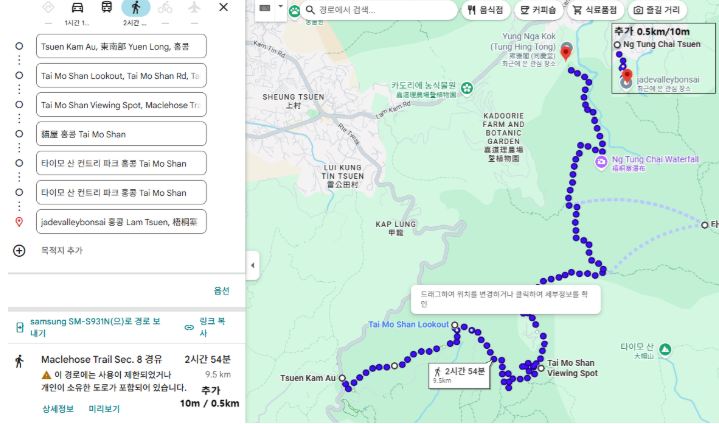The width and height of the screenshot is (719, 424).
Task: Click the red destination pin in list
Action: point(19,222)
